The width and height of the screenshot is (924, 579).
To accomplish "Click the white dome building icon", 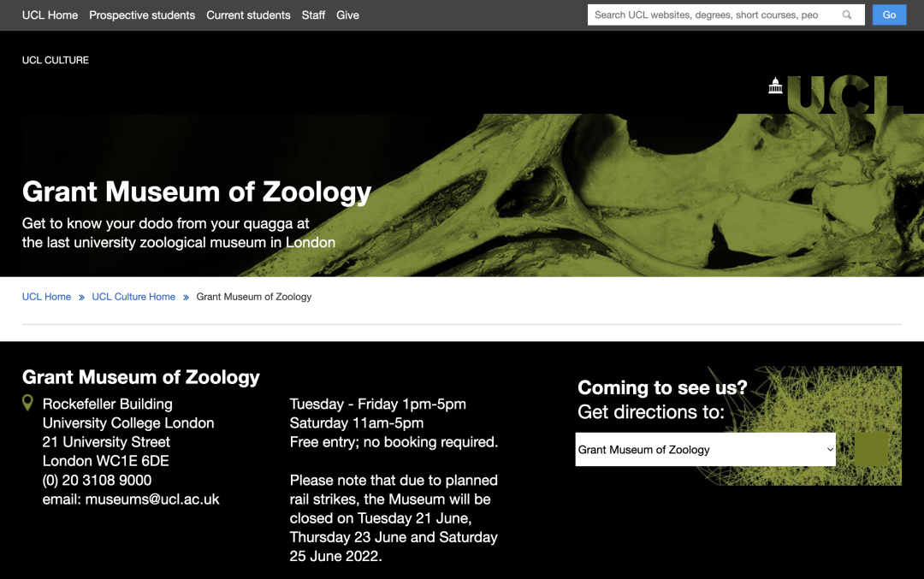I will (776, 86).
